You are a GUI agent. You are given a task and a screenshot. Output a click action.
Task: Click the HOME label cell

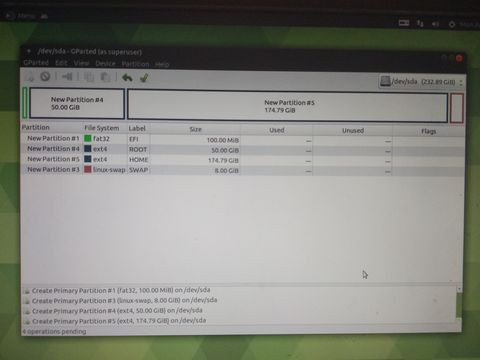139,160
